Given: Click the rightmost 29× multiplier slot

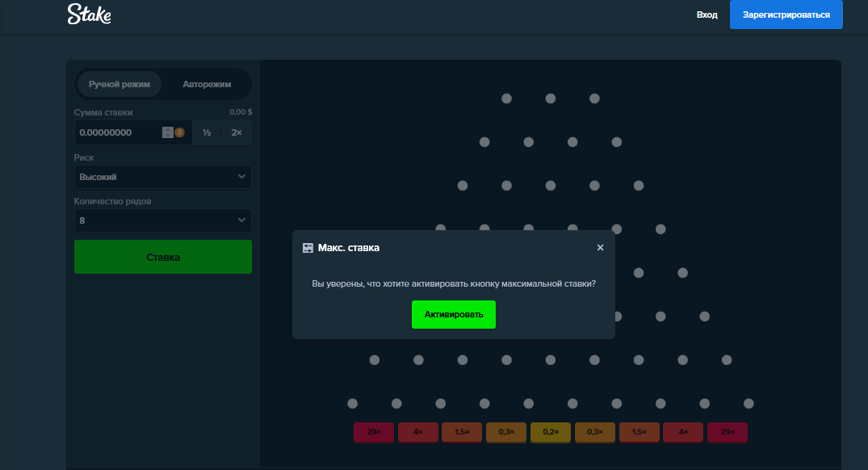Looking at the screenshot, I should tap(727, 432).
